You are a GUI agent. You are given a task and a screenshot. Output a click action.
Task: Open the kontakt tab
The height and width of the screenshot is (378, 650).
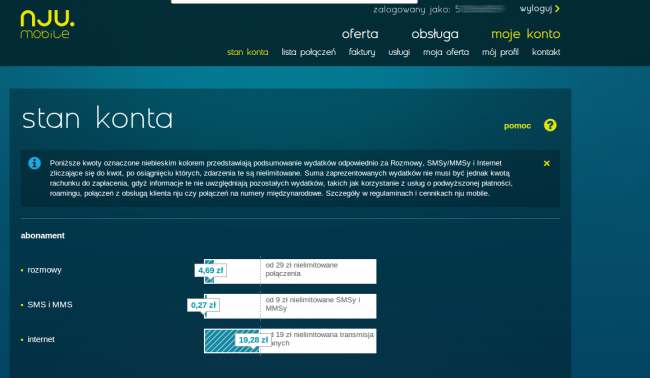pos(546,52)
